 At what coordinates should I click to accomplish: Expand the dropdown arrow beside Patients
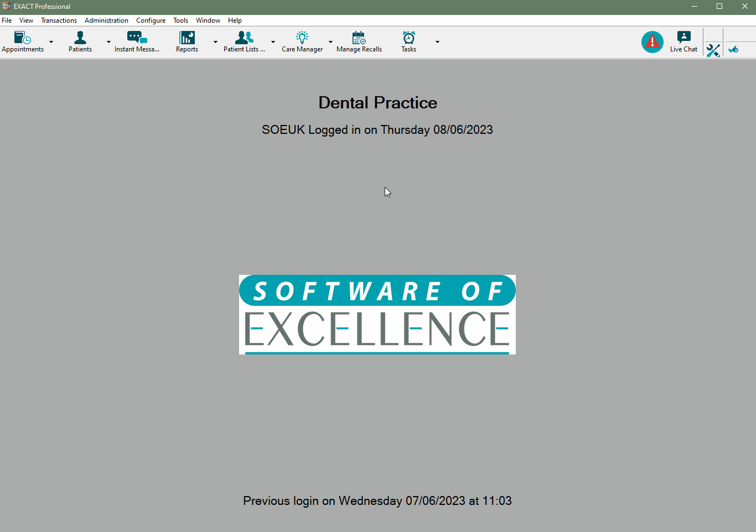click(108, 42)
